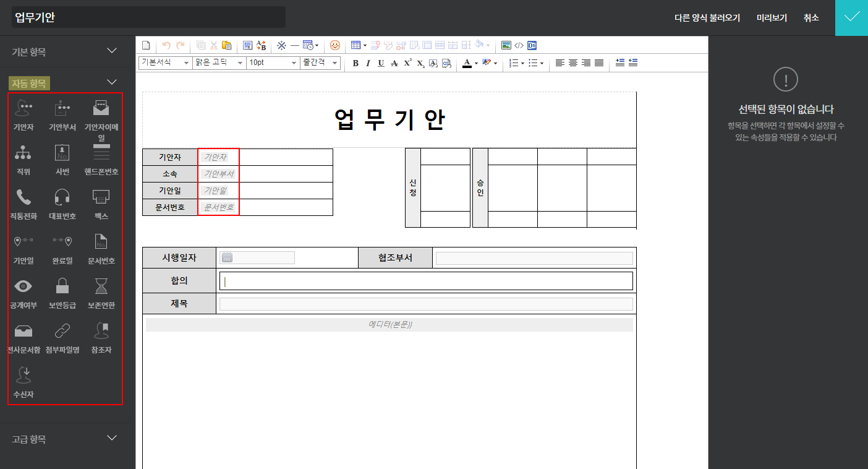Image resolution: width=868 pixels, height=469 pixels.
Task: Click 다른 양식 불러오기 link
Action: pos(707,18)
